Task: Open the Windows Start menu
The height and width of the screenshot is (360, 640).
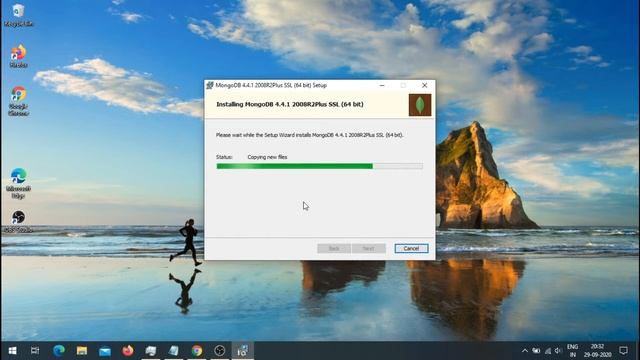Action: click(12, 351)
